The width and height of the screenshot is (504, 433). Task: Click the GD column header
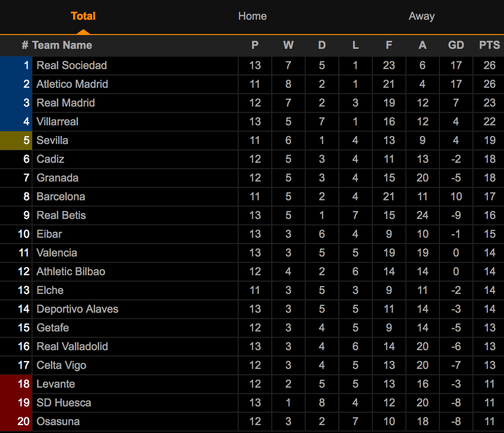point(456,45)
